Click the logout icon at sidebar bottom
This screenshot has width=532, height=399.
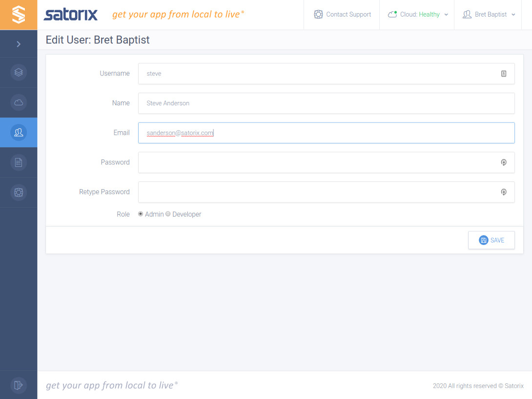[19, 385]
